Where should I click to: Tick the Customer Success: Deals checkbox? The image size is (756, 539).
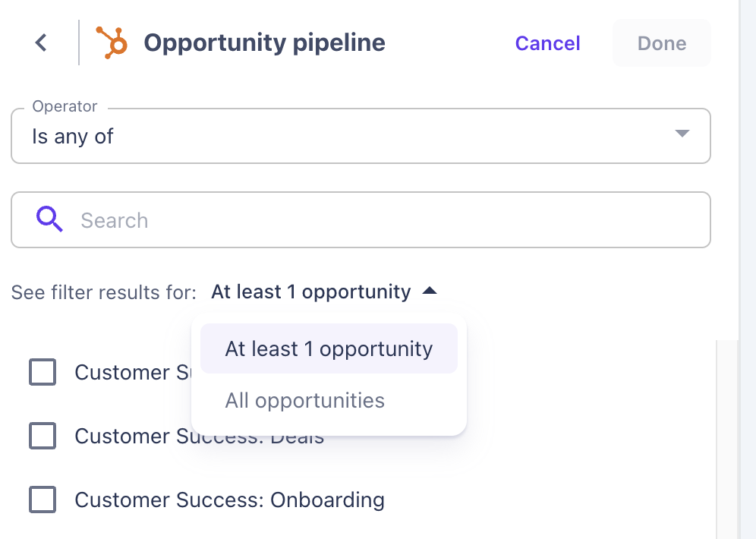(43, 436)
